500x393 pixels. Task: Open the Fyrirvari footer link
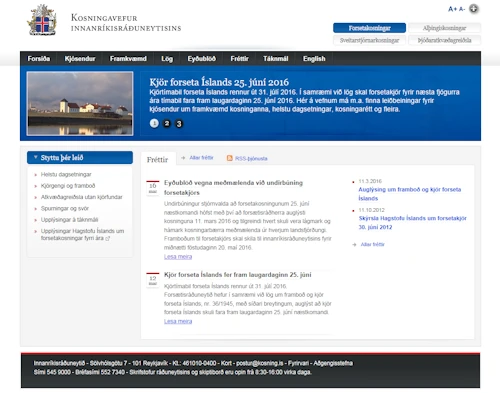point(298,363)
